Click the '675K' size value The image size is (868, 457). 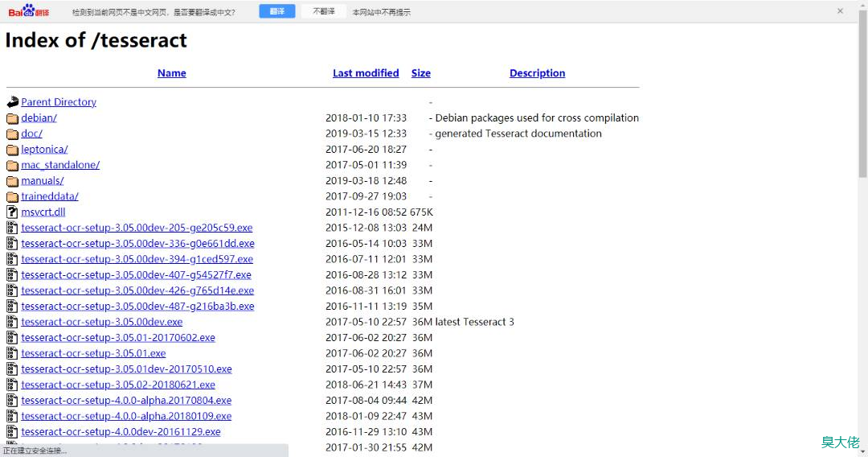pyautogui.click(x=421, y=212)
